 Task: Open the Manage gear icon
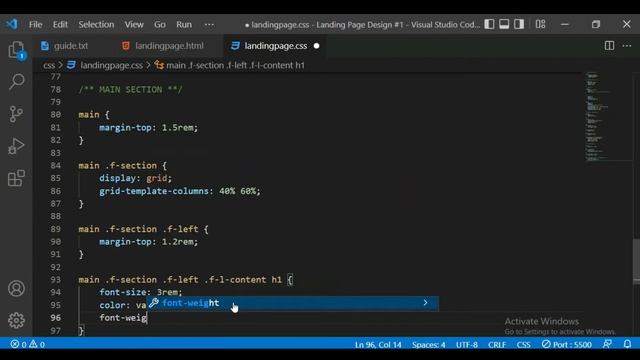pos(16,320)
